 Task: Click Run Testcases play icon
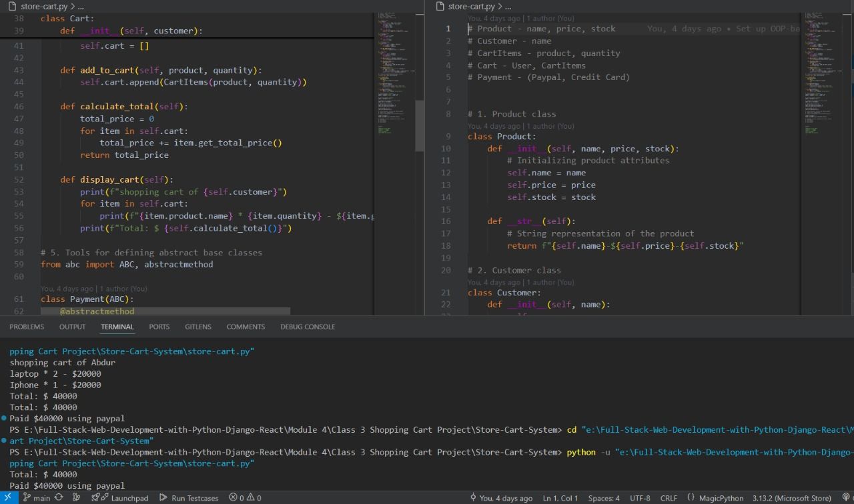click(x=163, y=498)
